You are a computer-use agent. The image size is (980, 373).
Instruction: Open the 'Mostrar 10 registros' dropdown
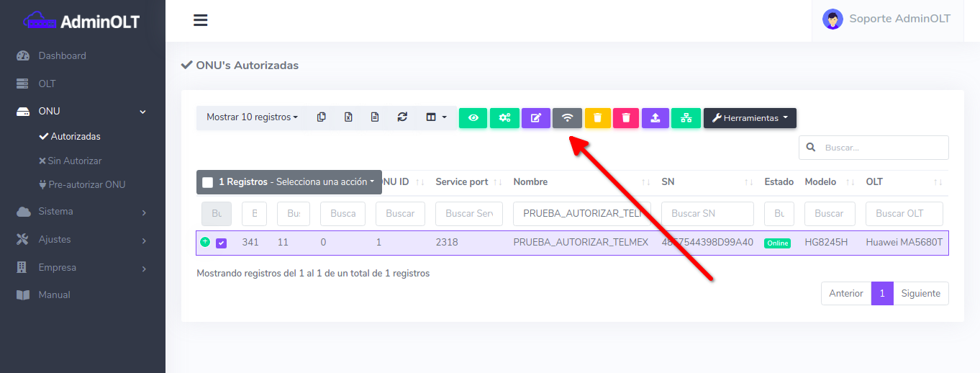point(252,117)
